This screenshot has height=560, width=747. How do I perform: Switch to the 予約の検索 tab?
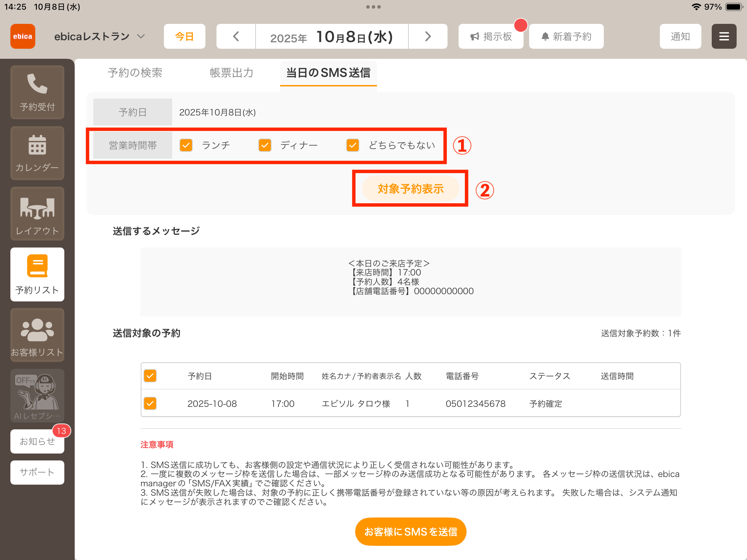pos(135,73)
